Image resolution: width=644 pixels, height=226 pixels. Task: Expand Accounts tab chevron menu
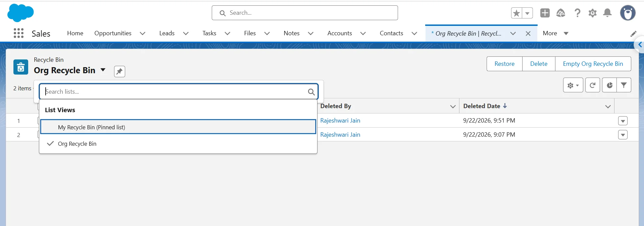pos(363,33)
